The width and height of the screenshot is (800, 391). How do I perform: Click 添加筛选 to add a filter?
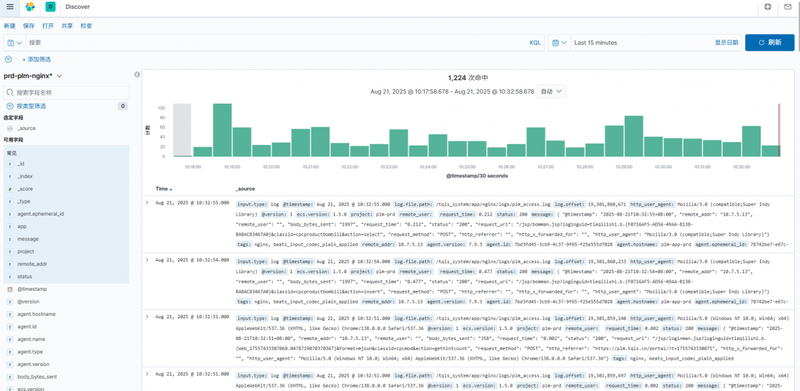pyautogui.click(x=36, y=60)
